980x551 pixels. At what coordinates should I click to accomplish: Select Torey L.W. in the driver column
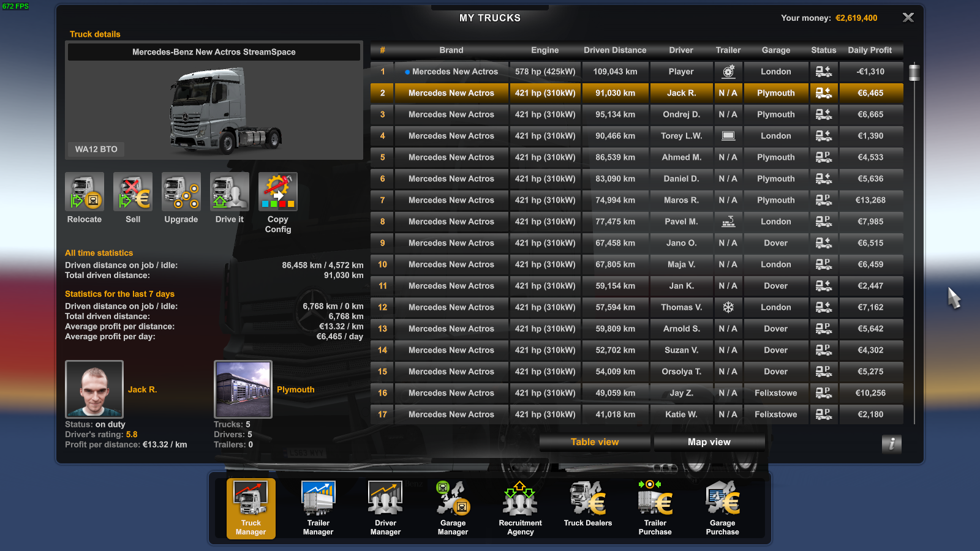(681, 136)
